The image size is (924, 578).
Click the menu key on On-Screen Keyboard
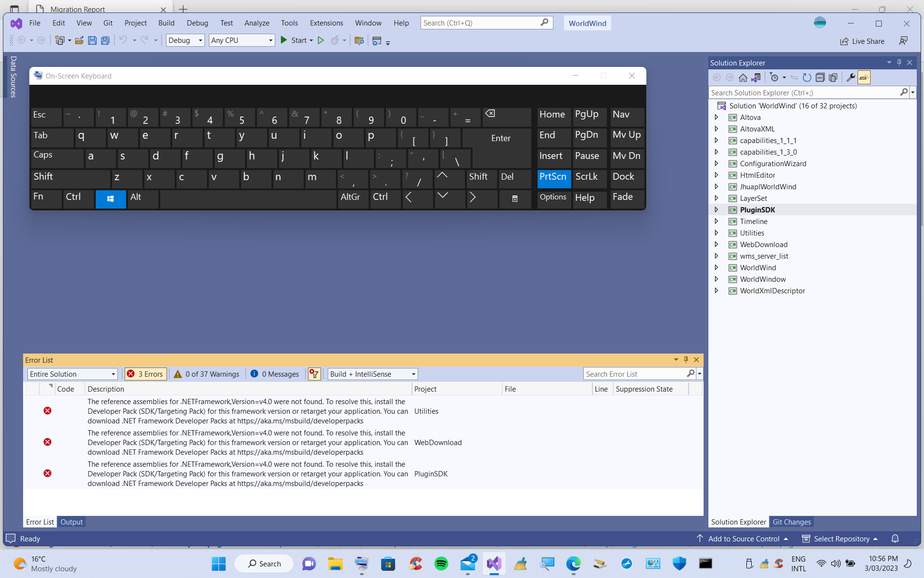[x=515, y=199]
